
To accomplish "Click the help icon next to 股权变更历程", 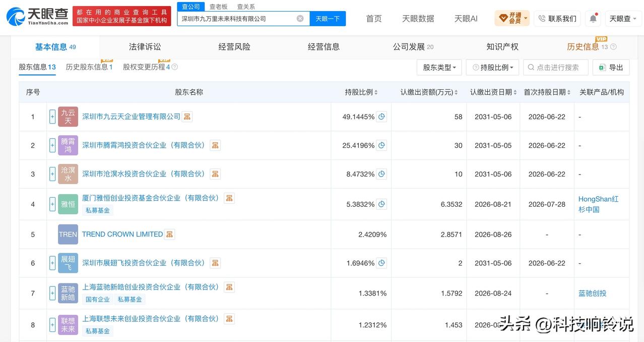I will [x=174, y=67].
